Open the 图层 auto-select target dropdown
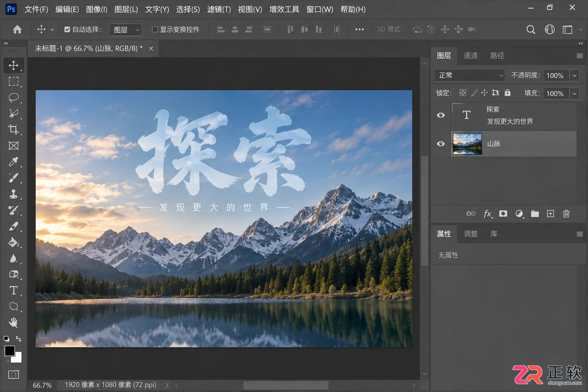The image size is (588, 392). [x=126, y=29]
